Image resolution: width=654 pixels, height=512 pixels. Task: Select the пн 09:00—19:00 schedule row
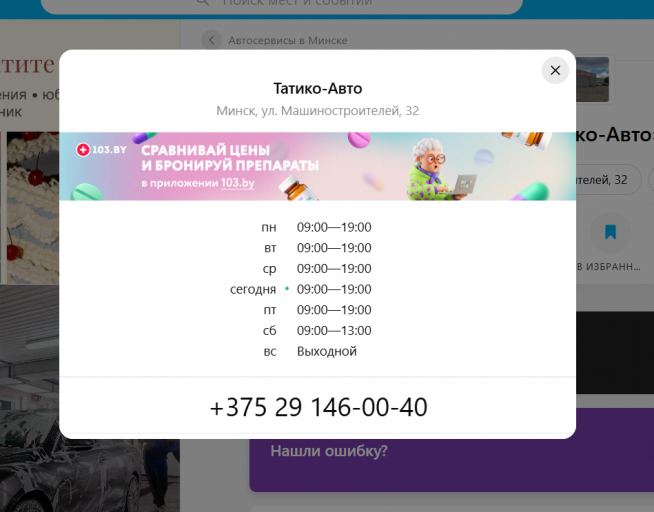(316, 227)
